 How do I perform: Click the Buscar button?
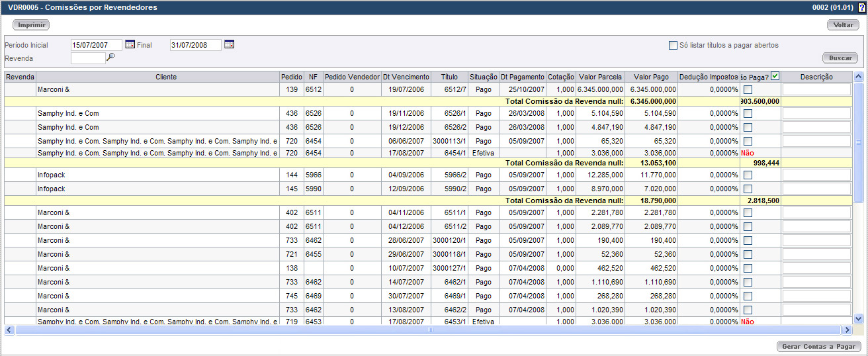840,58
